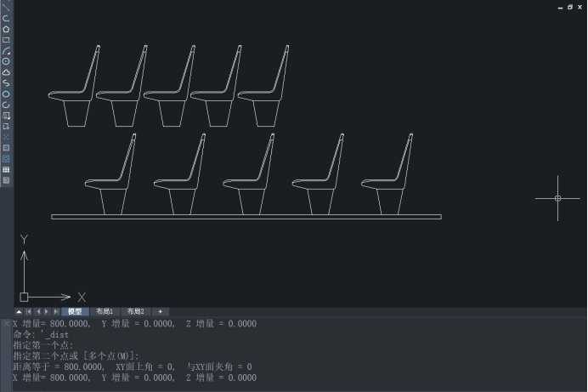Restore down the drawing window
The image size is (588, 392).
569,7
